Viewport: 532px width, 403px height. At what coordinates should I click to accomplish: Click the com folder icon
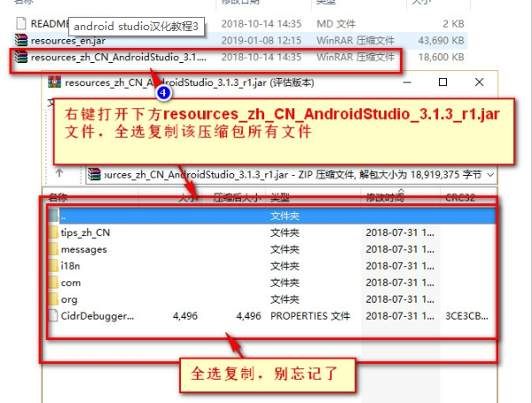(53, 282)
